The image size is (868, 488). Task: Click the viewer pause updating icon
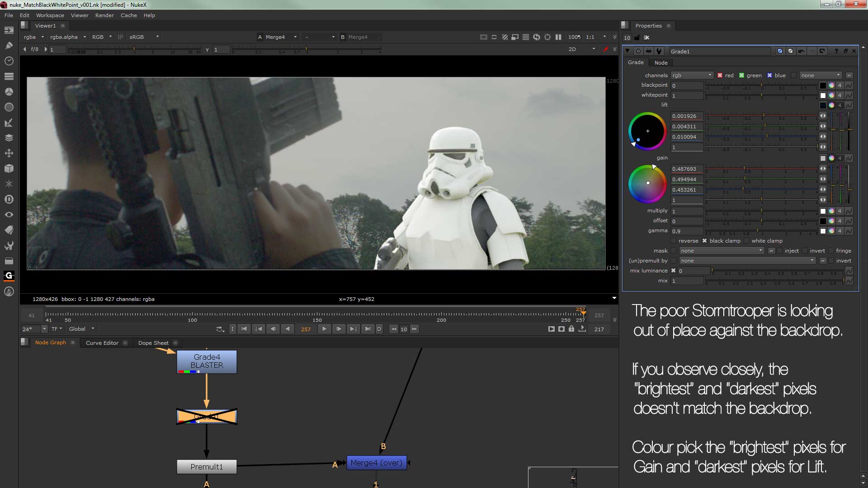click(558, 37)
